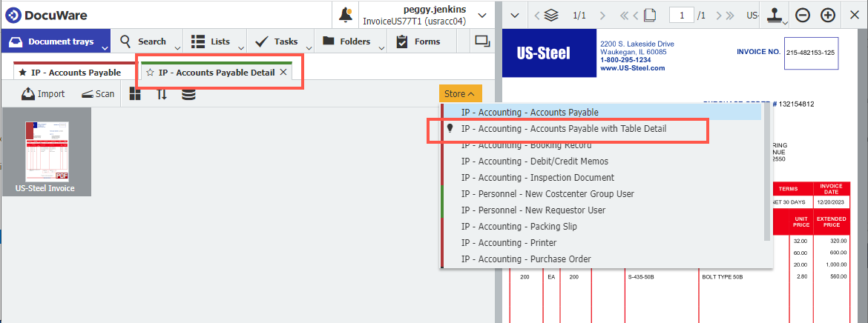Choose IP - Personnel - New Costcenter Group User
The width and height of the screenshot is (868, 323).
point(602,194)
